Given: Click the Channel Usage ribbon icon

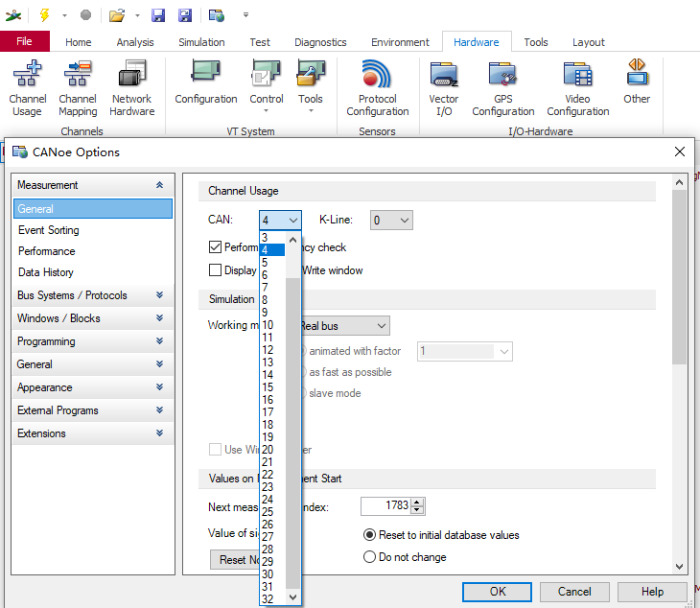Looking at the screenshot, I should (27, 88).
